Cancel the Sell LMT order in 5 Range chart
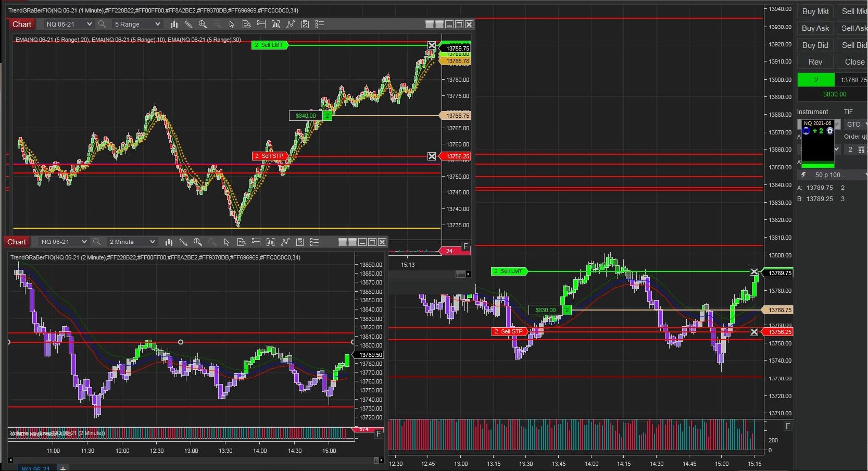Viewport: 868px width, 471px height. pos(432,45)
